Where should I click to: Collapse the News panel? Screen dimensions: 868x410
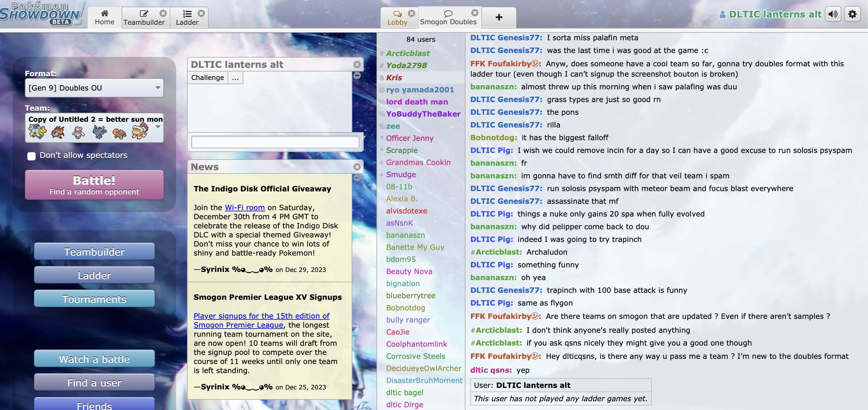coord(357,178)
